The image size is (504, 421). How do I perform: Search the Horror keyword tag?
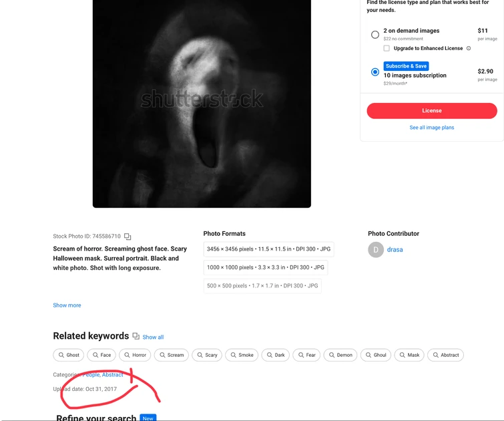coord(135,355)
